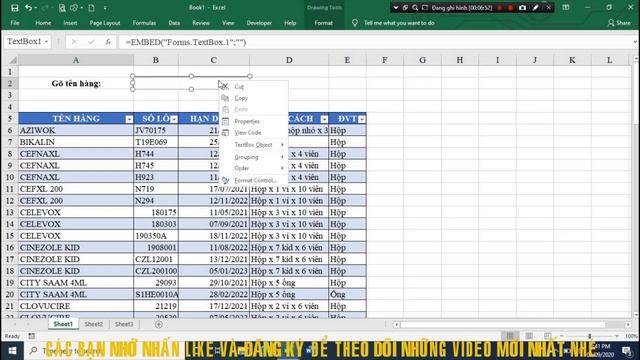The image size is (640, 360).
Task: Select the CLOVUCIRE cell in row 21
Action: click(76, 306)
